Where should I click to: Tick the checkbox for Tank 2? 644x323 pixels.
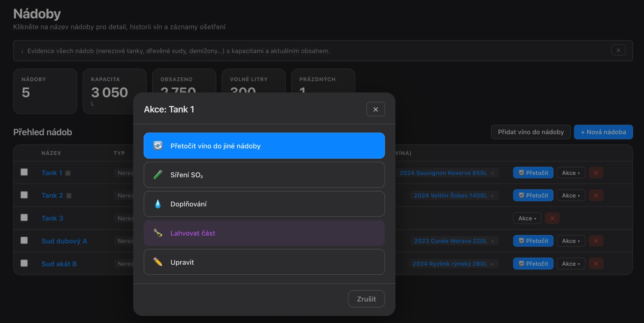24,195
